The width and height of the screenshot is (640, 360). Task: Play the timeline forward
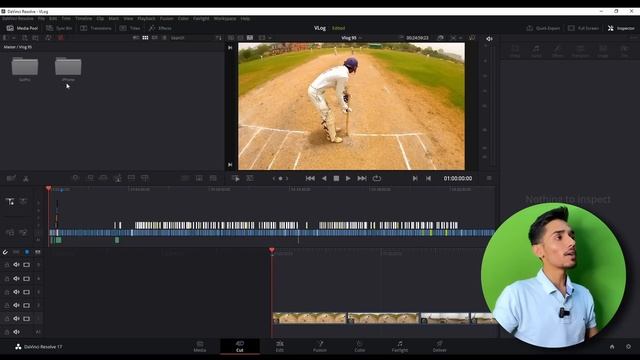(348, 178)
